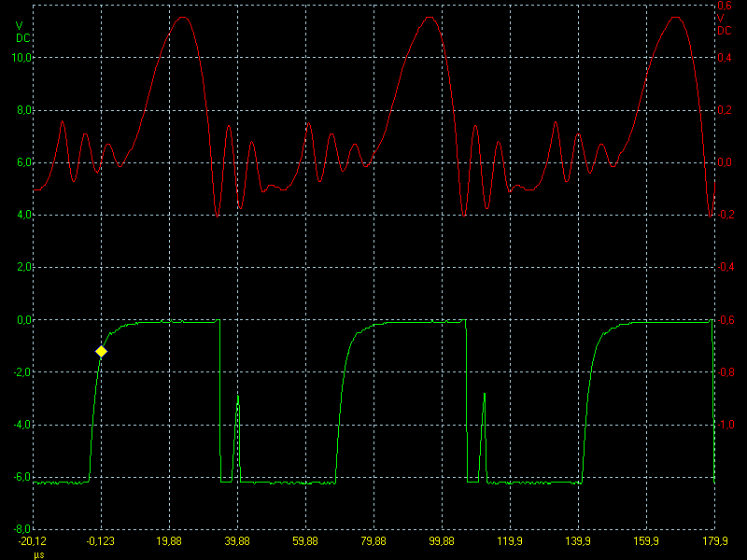Click the time axis label 39,88
This screenshot has height=560, width=747.
(237, 541)
